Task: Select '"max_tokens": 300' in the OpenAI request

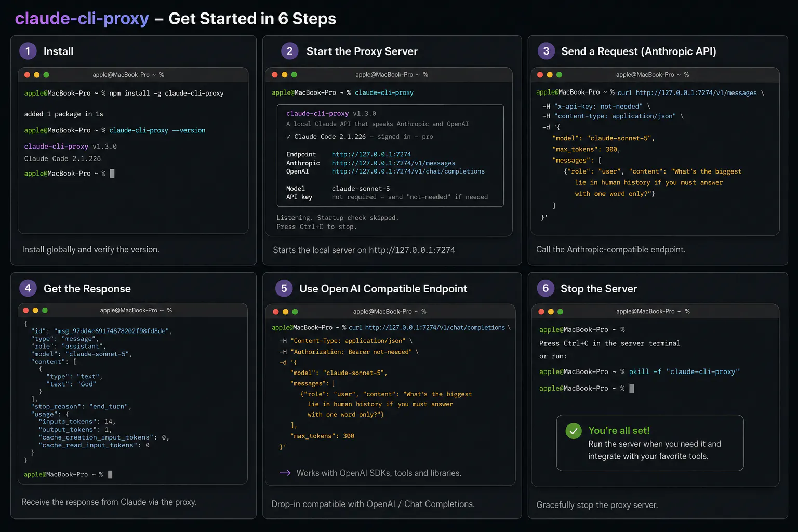Action: click(x=322, y=436)
